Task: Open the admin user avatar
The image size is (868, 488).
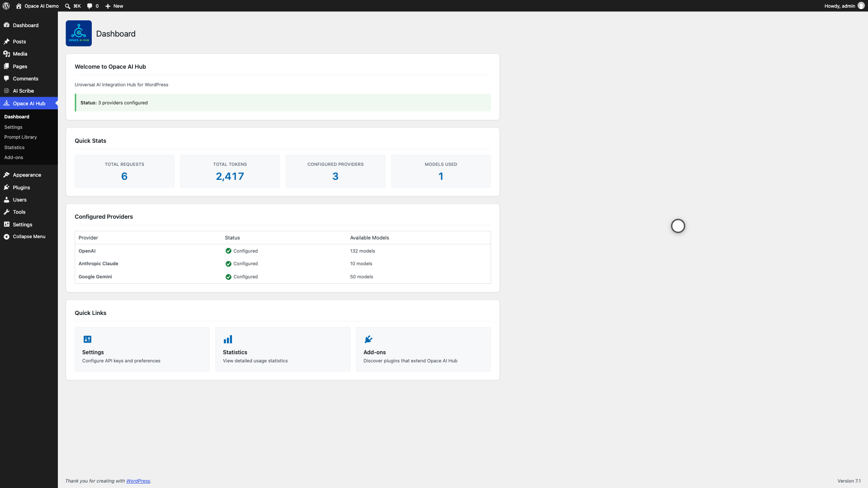Action: pos(861,6)
